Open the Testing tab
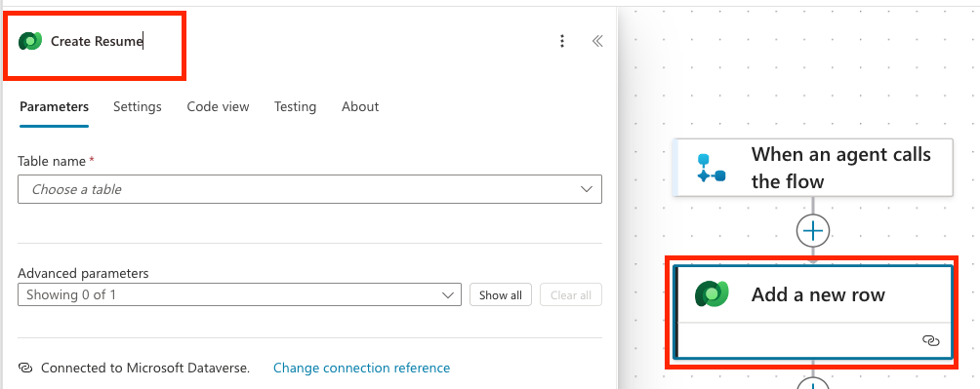Viewport: 980px width, 389px height. point(295,107)
